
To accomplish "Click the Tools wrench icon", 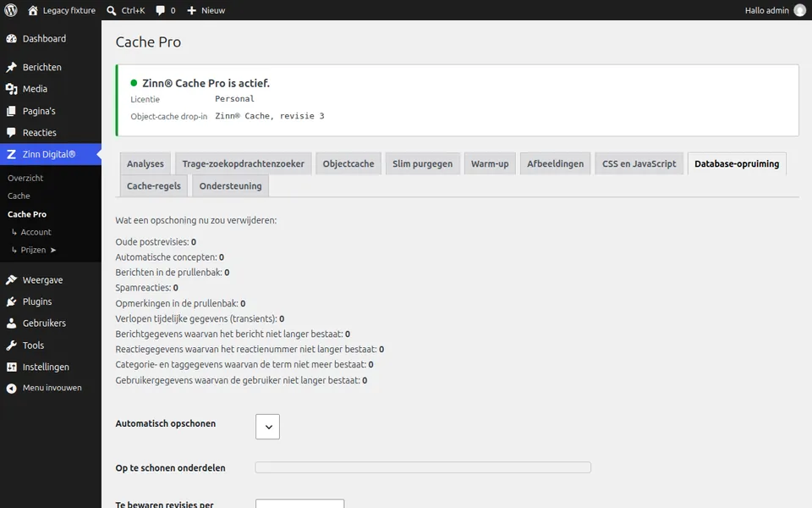I will pyautogui.click(x=11, y=345).
